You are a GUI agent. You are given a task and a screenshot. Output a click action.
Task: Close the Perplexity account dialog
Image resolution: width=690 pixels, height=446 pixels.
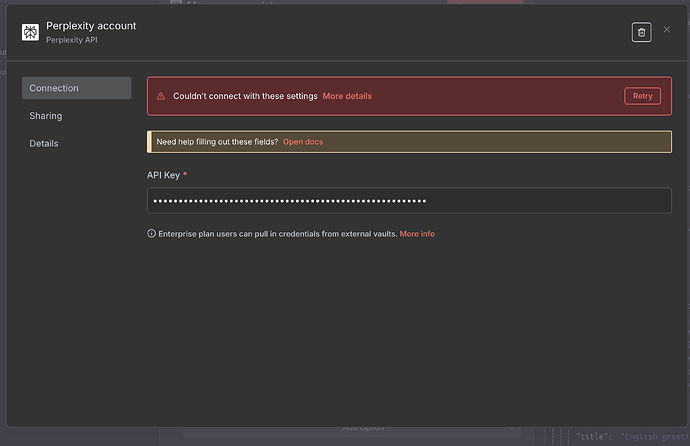[x=667, y=29]
